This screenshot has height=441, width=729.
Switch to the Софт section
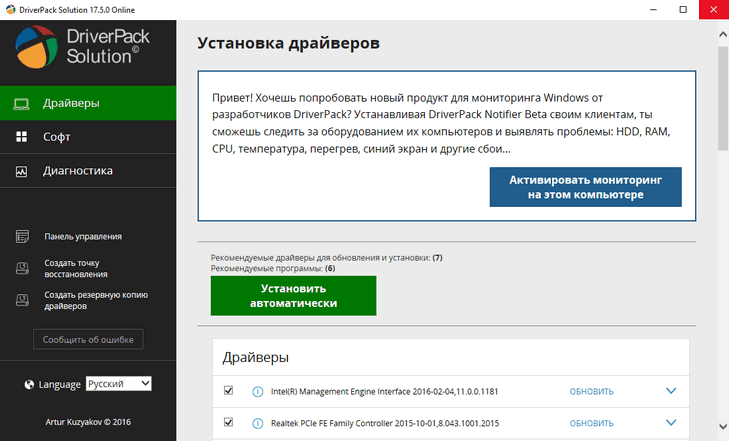click(56, 137)
